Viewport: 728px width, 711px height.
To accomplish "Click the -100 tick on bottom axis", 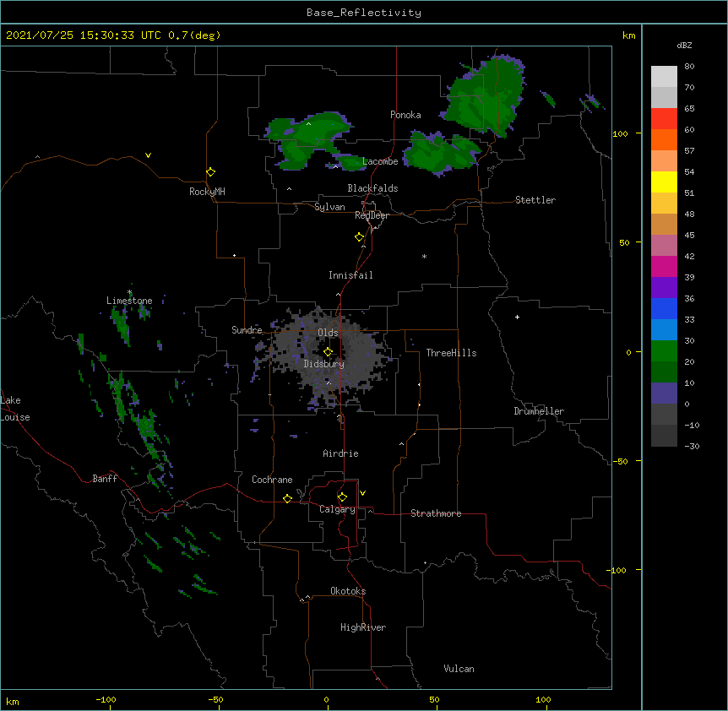I will coord(106,700).
